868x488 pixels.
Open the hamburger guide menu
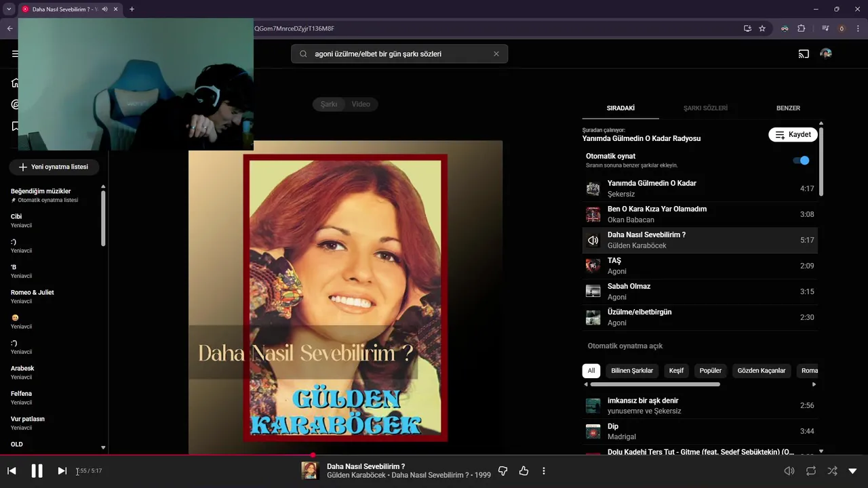click(15, 54)
